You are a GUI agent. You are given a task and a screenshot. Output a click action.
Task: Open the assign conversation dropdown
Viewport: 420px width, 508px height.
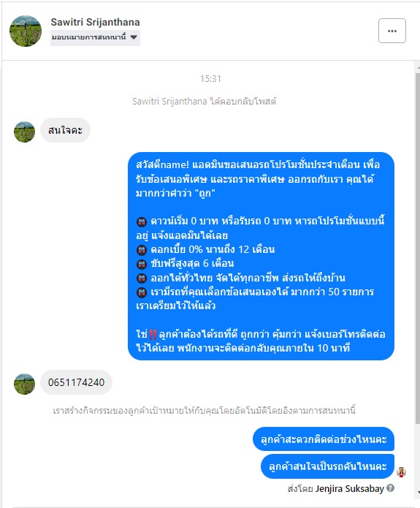pos(95,37)
